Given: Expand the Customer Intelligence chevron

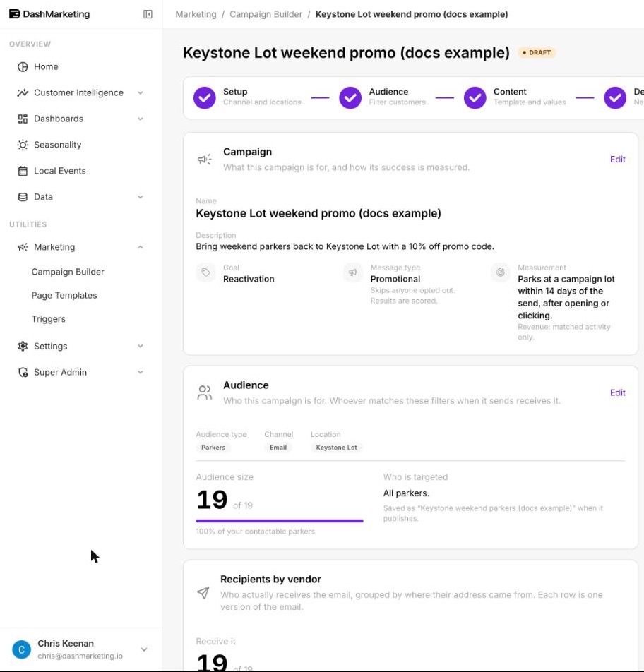Looking at the screenshot, I should (x=141, y=93).
